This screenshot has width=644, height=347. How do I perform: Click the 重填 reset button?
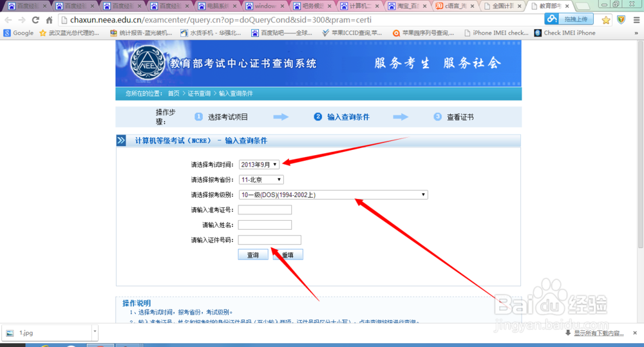point(289,254)
